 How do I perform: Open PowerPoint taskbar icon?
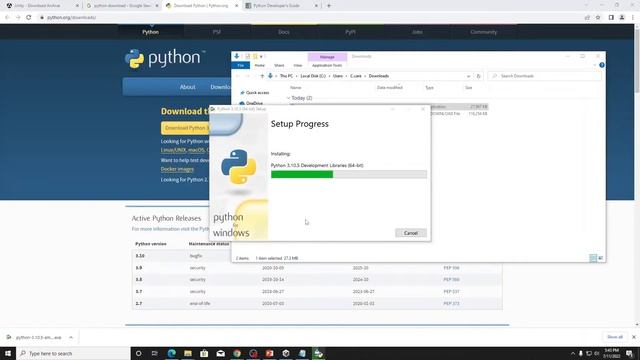pyautogui.click(x=269, y=353)
